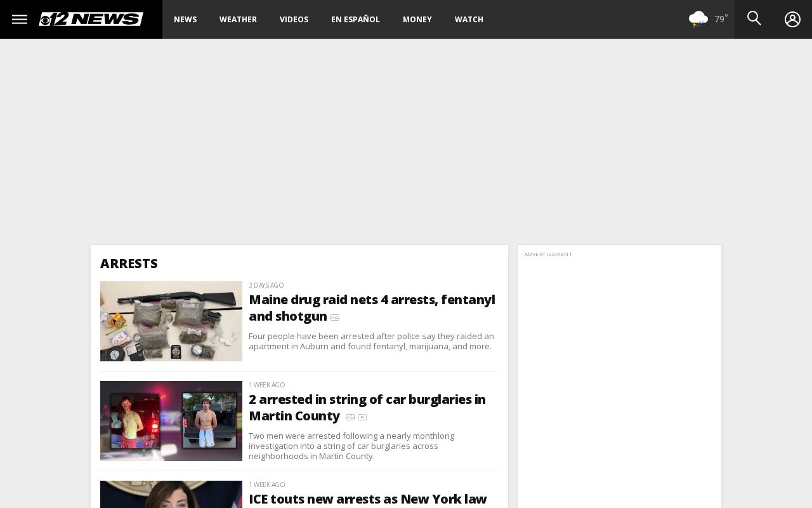This screenshot has height=508, width=812.
Task: Click the 'Two men were arrested' summary text
Action: [x=351, y=446]
